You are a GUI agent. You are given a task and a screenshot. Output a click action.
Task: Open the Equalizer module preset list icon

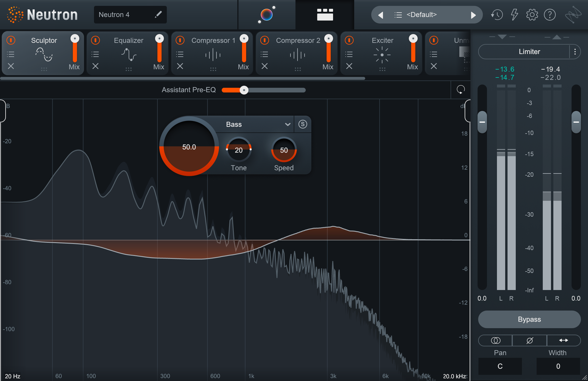point(95,54)
